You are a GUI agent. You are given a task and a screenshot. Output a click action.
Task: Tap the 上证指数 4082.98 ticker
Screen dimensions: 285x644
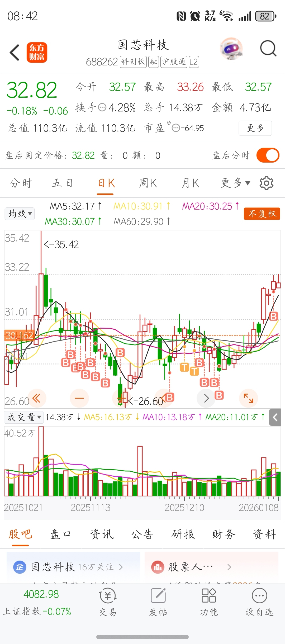37,603
